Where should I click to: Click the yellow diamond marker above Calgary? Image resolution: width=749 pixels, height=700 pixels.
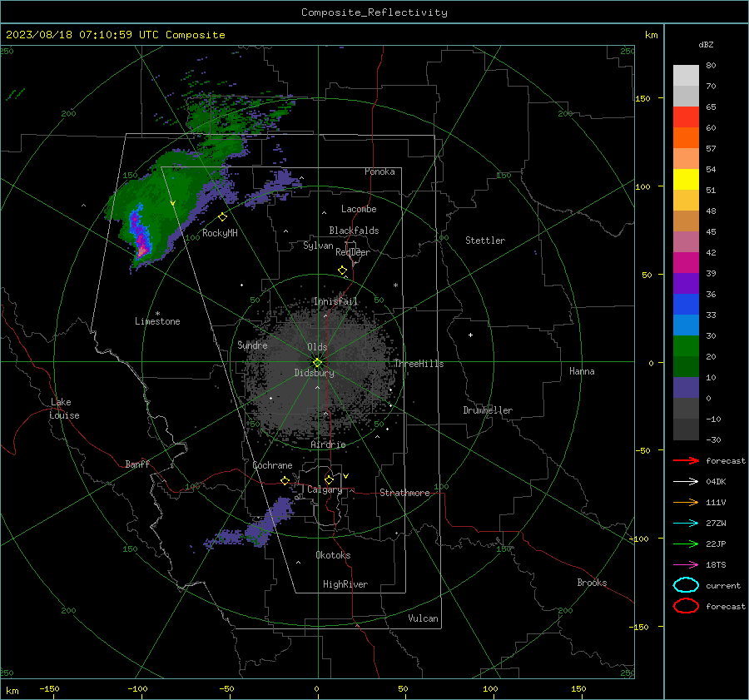[x=329, y=479]
